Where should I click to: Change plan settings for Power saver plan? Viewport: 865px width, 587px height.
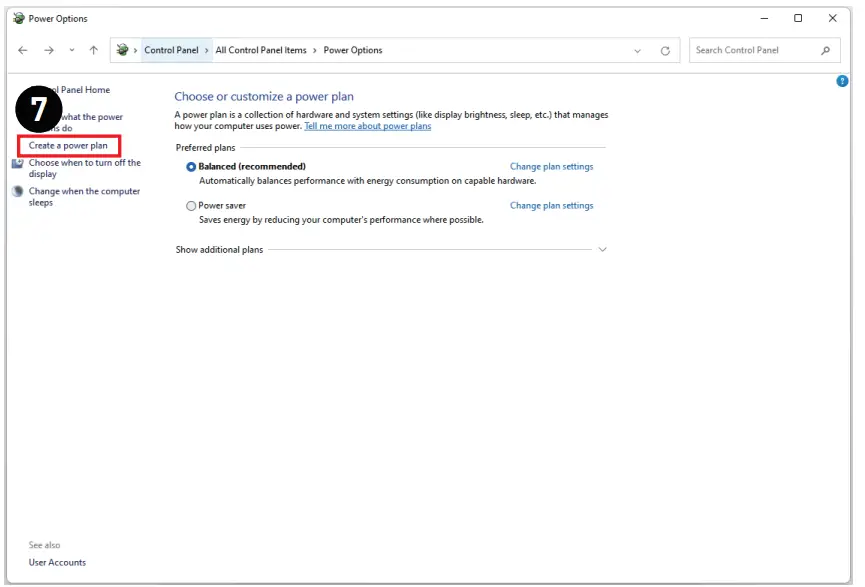[x=551, y=205]
